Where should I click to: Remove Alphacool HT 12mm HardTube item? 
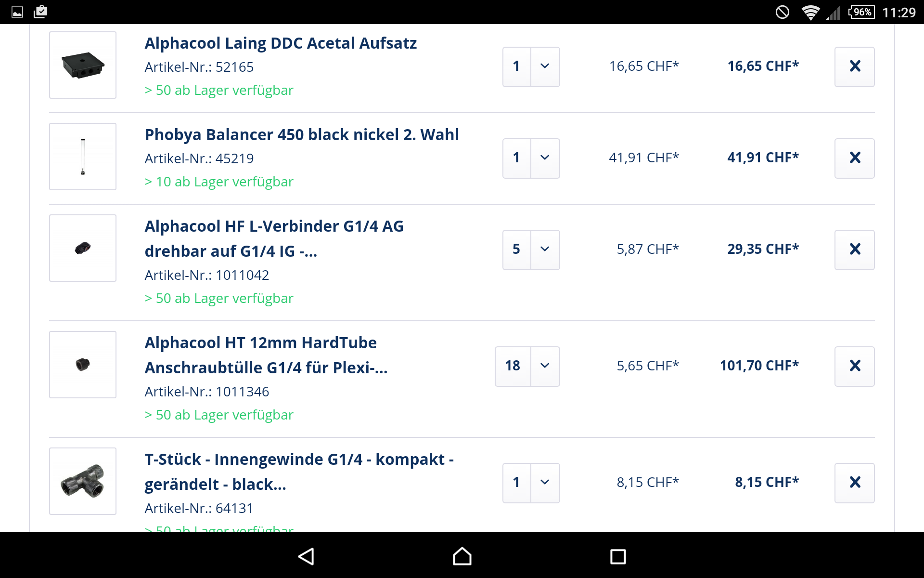click(x=854, y=366)
